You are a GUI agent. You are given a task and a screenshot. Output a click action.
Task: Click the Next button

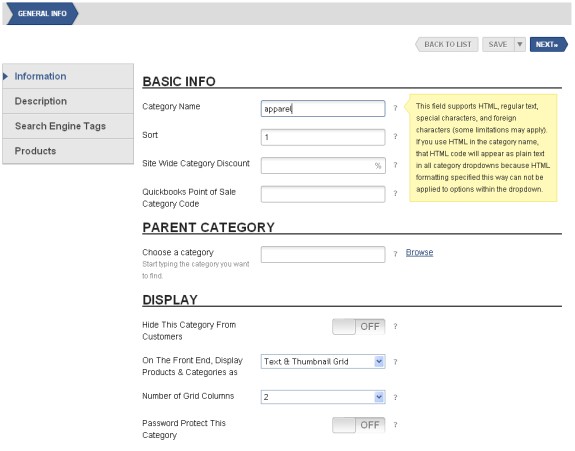pyautogui.click(x=548, y=44)
